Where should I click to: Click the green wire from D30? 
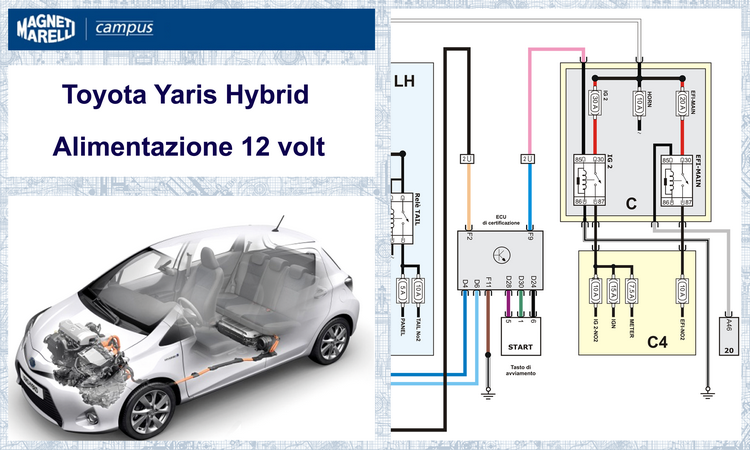521,304
